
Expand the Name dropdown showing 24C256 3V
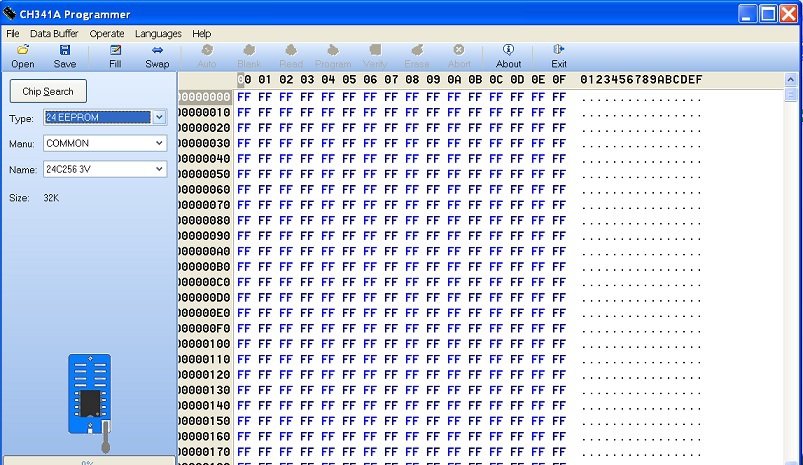point(159,169)
